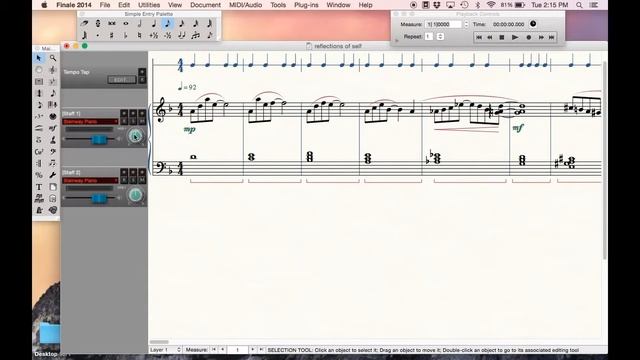The image size is (640, 360).
Task: Select the Eraser in Simple Entry Palette
Action: pyautogui.click(x=84, y=24)
